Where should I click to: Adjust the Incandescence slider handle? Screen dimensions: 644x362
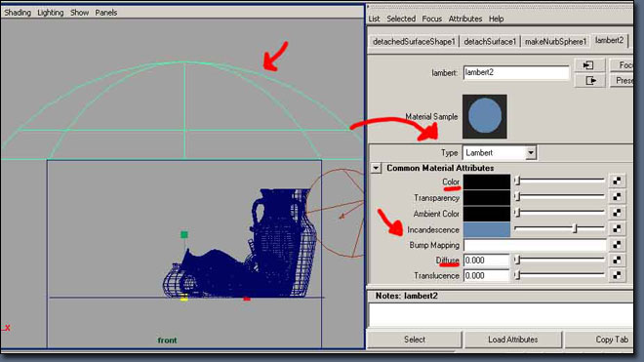pyautogui.click(x=575, y=228)
